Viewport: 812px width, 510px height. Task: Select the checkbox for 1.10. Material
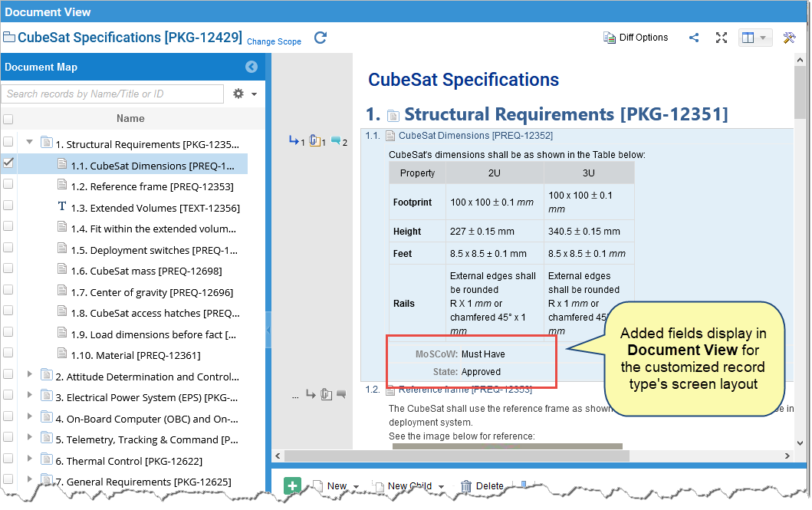tap(8, 353)
